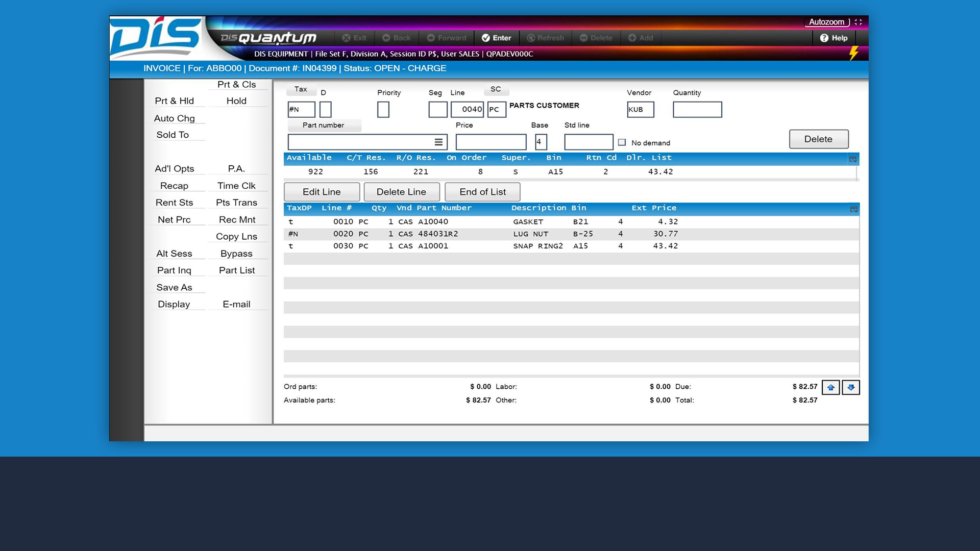980x551 pixels.
Task: Click the yellow lightning bolt icon
Action: tap(853, 53)
